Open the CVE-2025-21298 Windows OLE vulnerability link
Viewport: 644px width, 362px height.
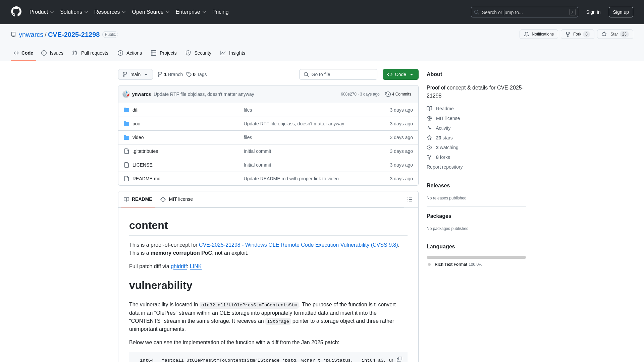pos(298,245)
